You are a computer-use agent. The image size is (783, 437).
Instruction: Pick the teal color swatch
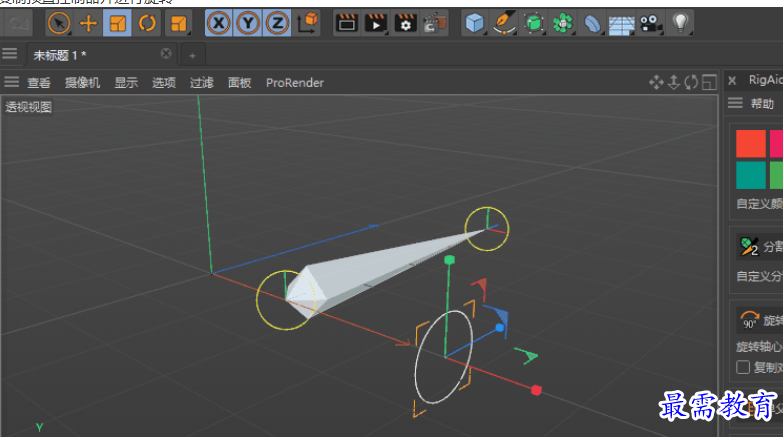click(x=751, y=175)
